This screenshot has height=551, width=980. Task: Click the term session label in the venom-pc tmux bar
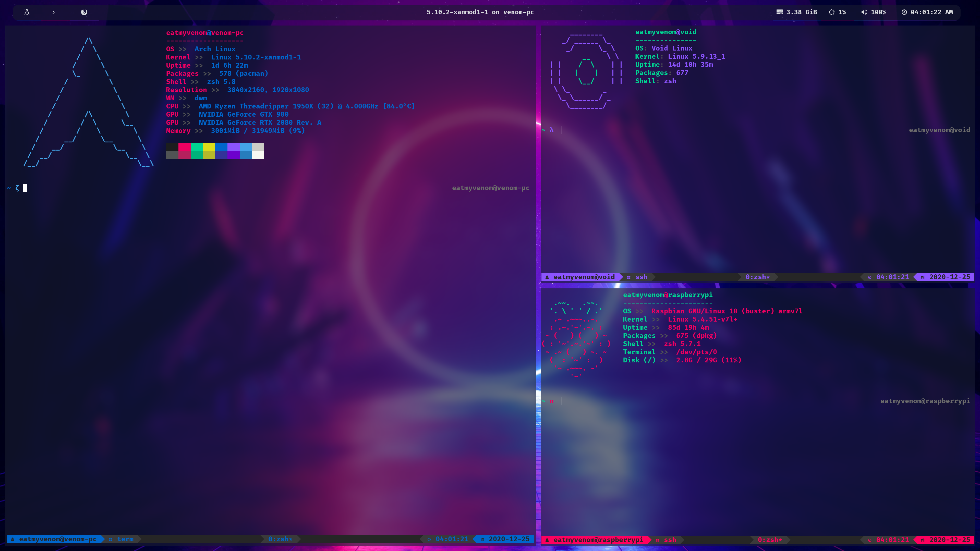(125, 539)
